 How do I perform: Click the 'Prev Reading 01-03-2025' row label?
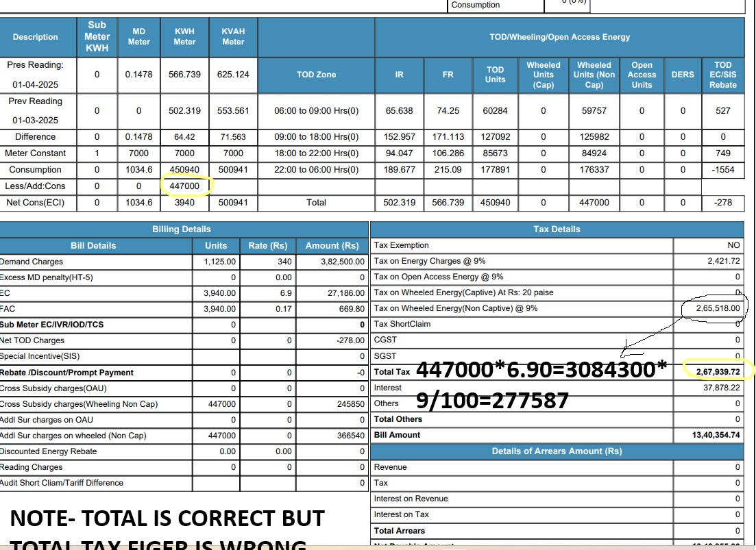click(35, 111)
